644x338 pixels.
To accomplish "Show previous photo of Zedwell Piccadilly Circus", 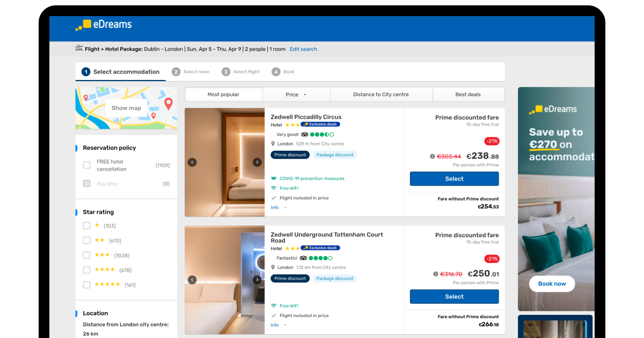I will click(x=192, y=162).
